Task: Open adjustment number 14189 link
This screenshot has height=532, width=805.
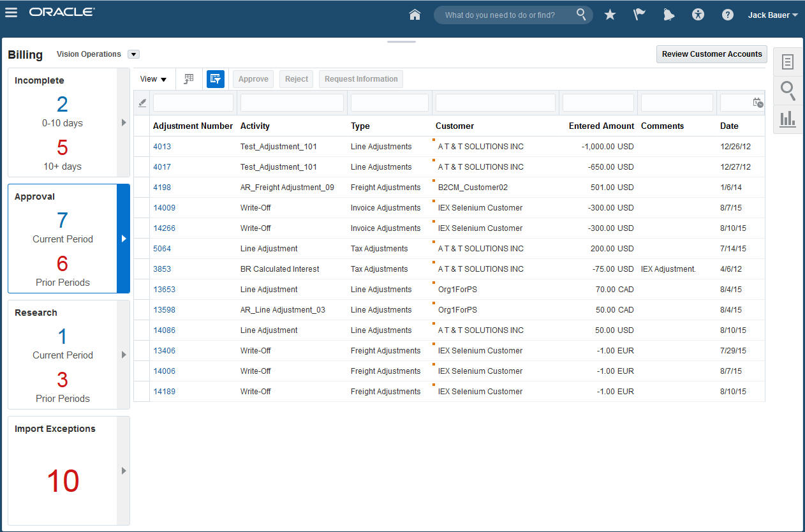Action: 164,392
